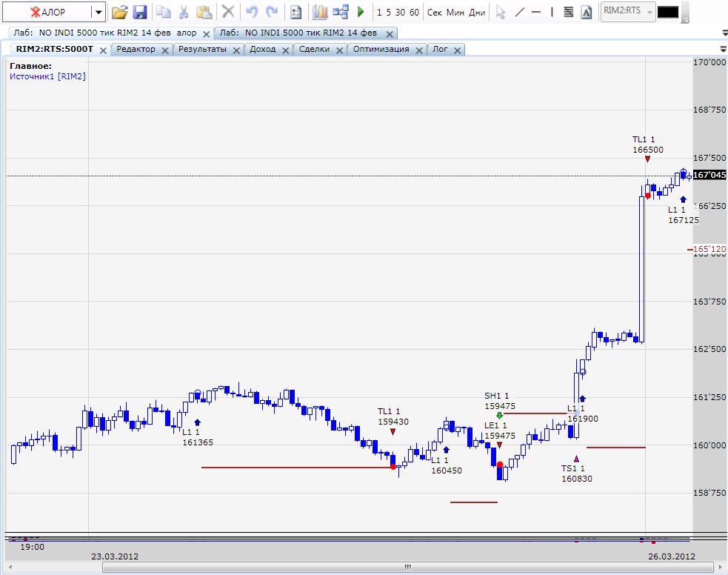
Task: Close the second lab tab ending '14 фев'
Action: click(x=390, y=34)
